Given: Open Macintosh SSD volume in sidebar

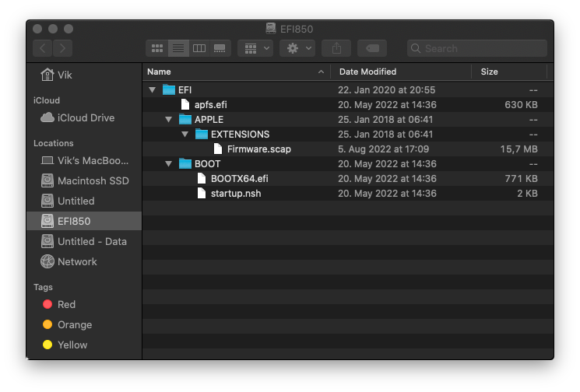Looking at the screenshot, I should point(84,180).
